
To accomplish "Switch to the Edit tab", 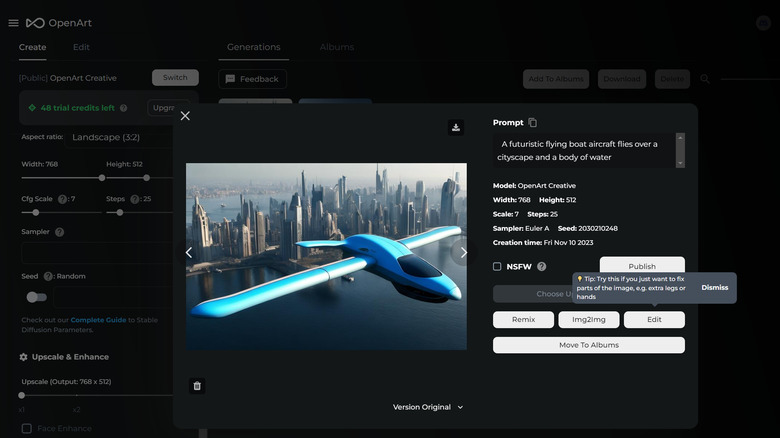I will pos(81,47).
